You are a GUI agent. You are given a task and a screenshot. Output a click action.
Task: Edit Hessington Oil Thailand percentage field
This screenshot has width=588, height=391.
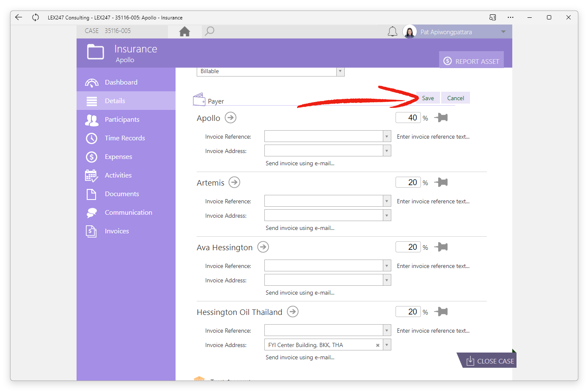pos(408,312)
